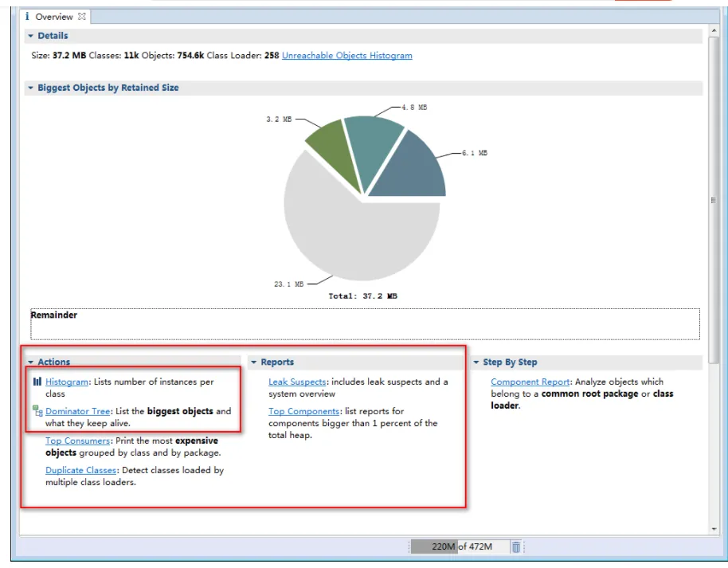The image size is (728, 568).
Task: Open the Leak Suspects report link
Action: point(297,382)
